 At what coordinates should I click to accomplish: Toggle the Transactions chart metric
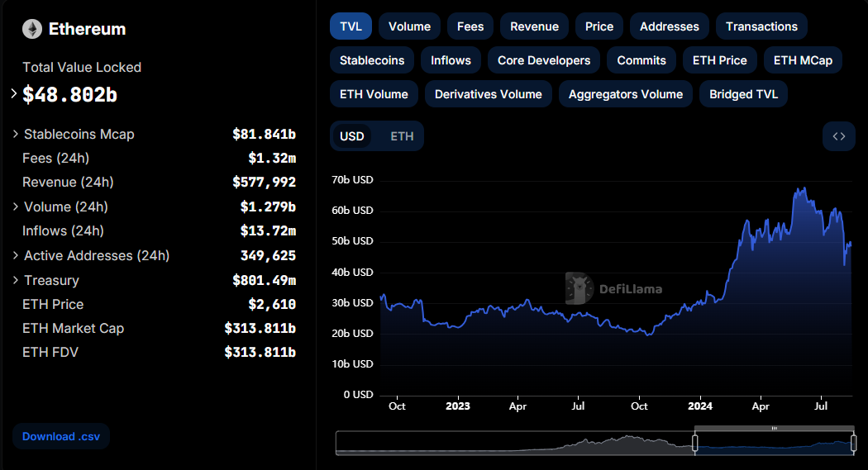(x=761, y=26)
